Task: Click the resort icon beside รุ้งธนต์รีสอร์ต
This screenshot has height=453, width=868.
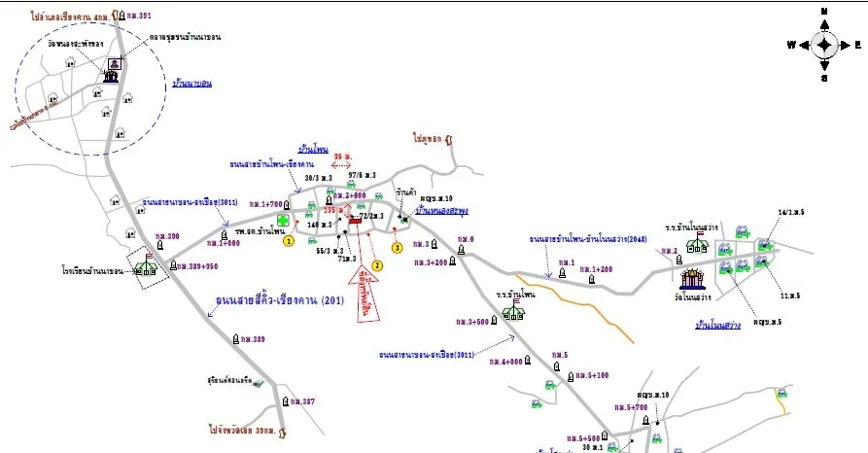Action: coord(258,383)
